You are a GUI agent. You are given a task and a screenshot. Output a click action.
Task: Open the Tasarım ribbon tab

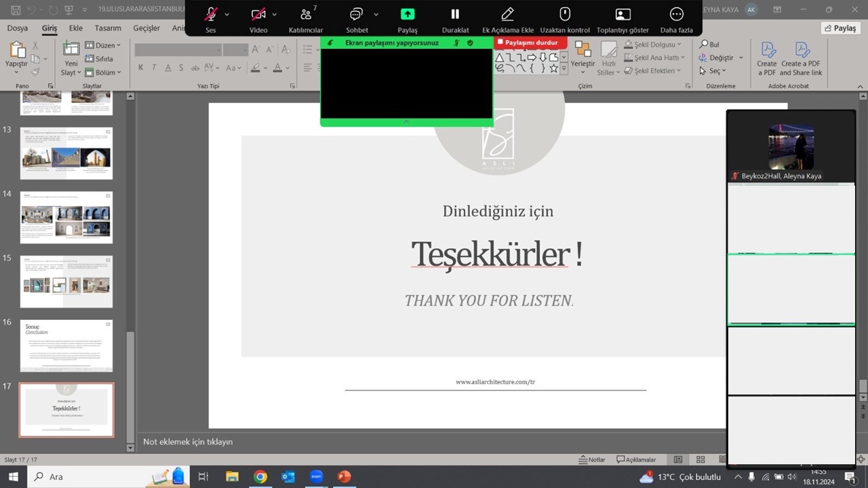click(x=108, y=28)
